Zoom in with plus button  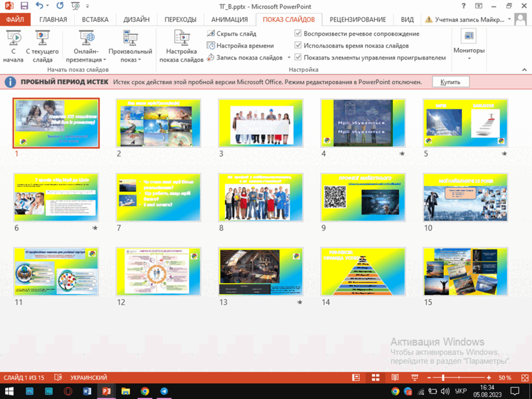[488, 377]
